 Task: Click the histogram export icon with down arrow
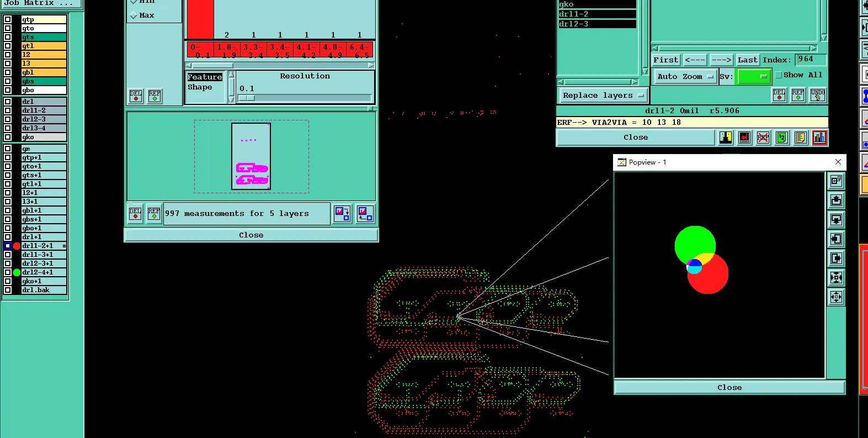(x=342, y=214)
